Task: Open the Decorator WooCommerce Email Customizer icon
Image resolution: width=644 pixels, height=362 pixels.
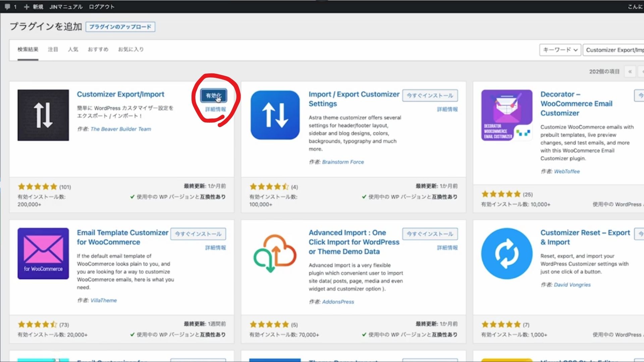Action: (x=507, y=115)
